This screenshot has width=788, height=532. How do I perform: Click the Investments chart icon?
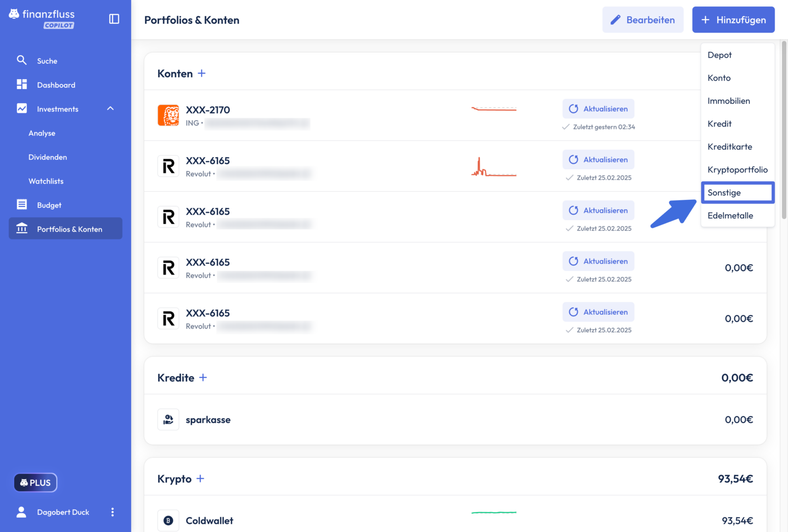(x=22, y=108)
